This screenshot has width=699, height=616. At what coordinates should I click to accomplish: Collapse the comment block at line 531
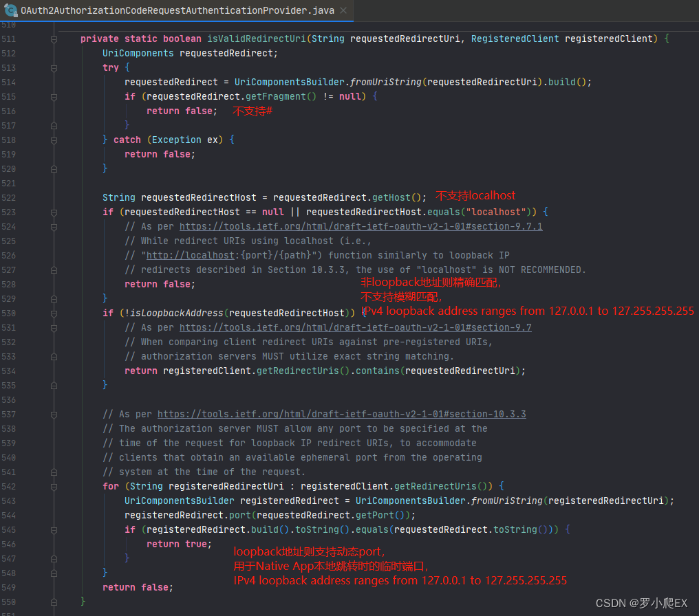tap(54, 328)
